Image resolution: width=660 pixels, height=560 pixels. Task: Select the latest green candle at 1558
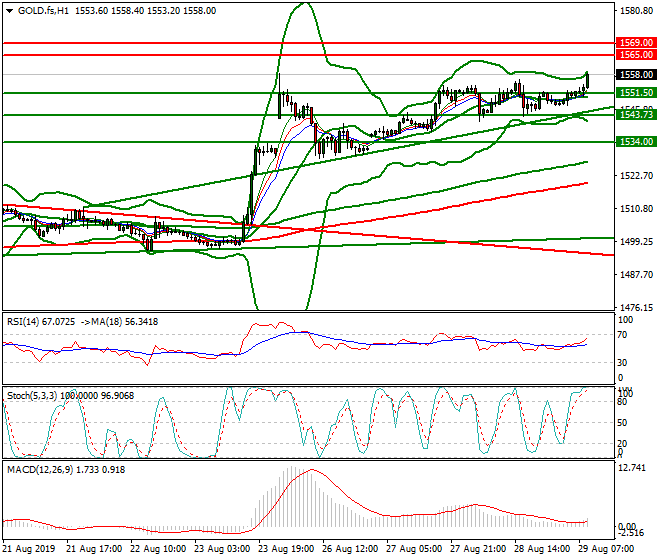(587, 80)
